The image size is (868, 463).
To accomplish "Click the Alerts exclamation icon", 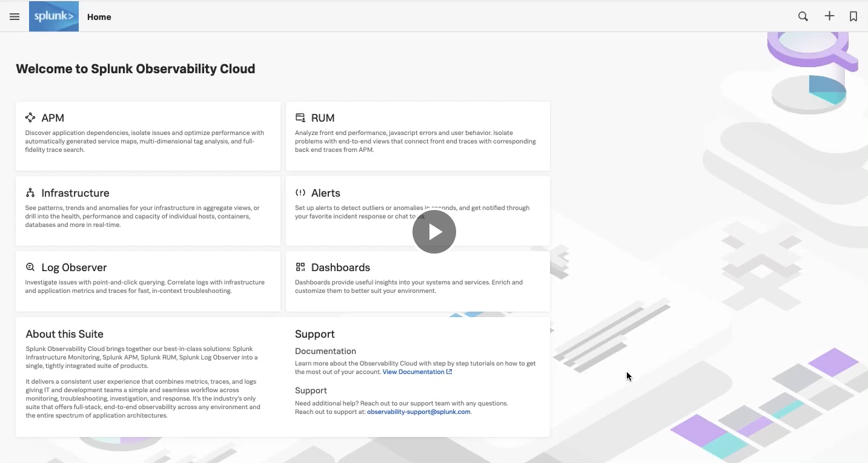I will pos(300,192).
